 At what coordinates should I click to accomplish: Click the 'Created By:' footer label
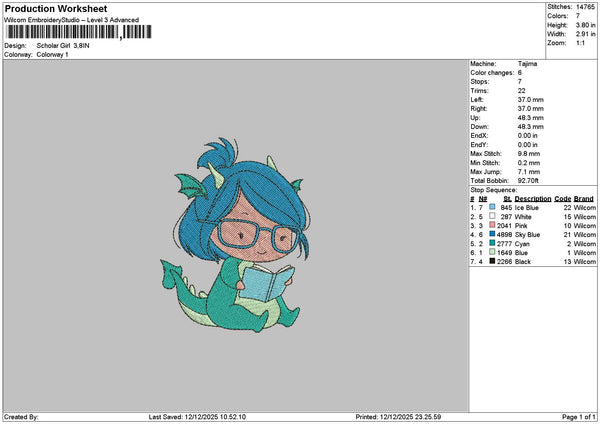coord(21,417)
